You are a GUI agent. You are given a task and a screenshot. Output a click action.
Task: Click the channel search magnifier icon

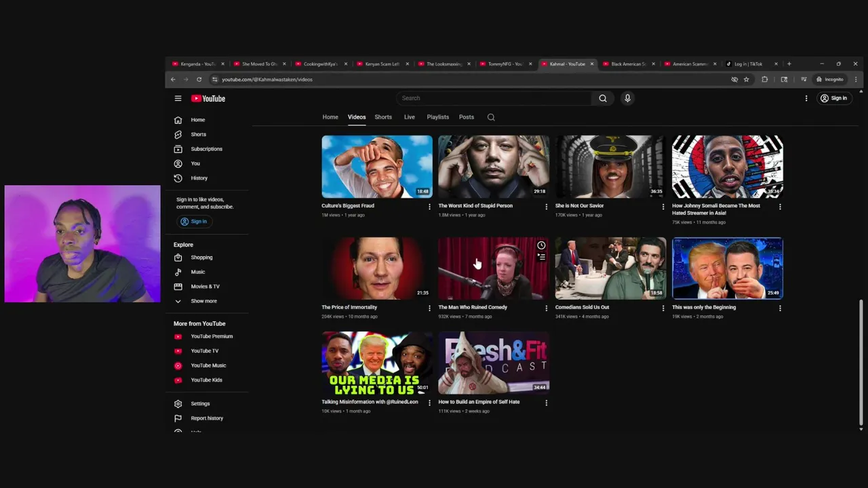point(491,117)
